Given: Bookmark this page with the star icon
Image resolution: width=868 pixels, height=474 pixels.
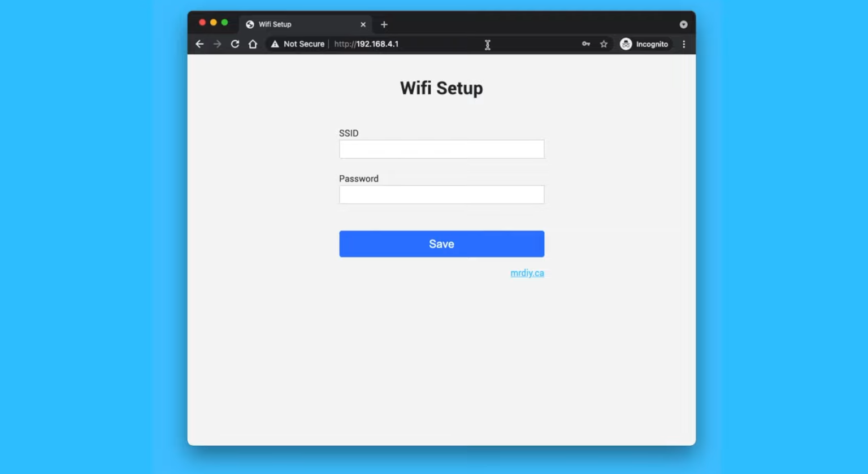Looking at the screenshot, I should (604, 44).
